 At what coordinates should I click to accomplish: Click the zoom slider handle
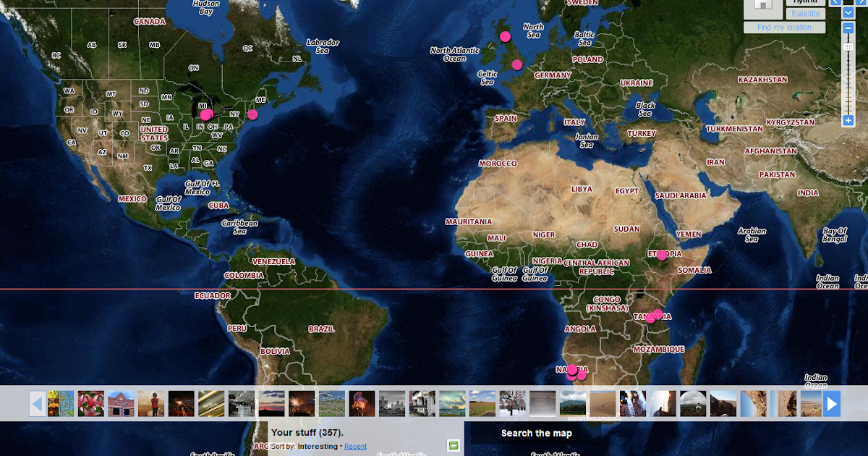coord(848,48)
